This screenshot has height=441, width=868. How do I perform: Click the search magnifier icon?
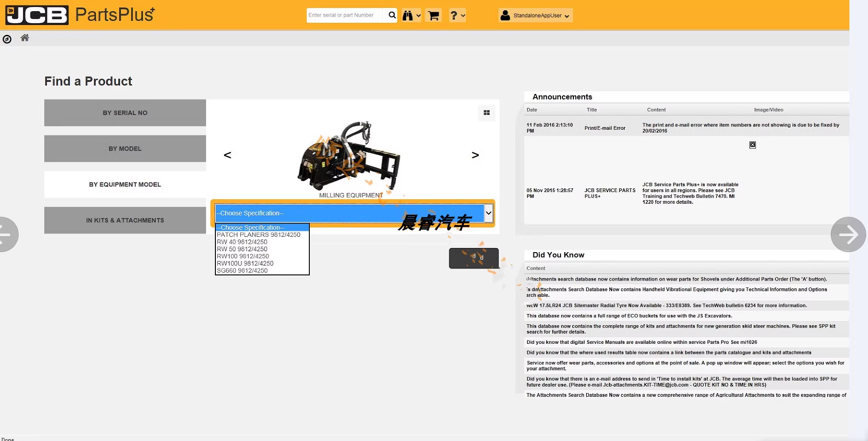[x=392, y=15]
